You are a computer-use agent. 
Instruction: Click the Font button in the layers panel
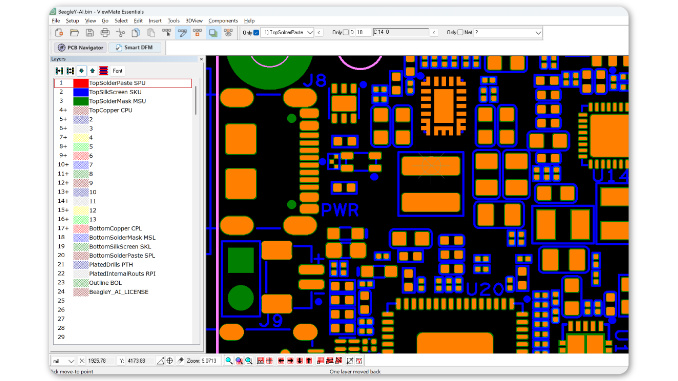point(118,70)
